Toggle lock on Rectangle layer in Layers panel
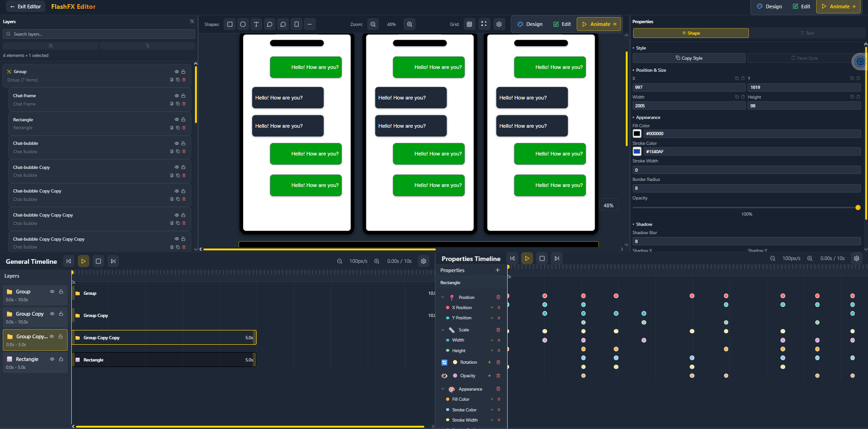The image size is (868, 429). coord(183,119)
